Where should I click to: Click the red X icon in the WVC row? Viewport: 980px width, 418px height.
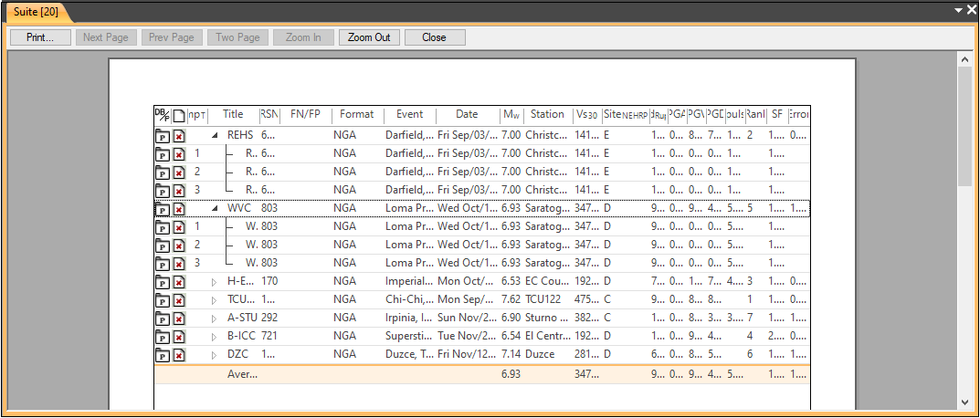coord(179,209)
